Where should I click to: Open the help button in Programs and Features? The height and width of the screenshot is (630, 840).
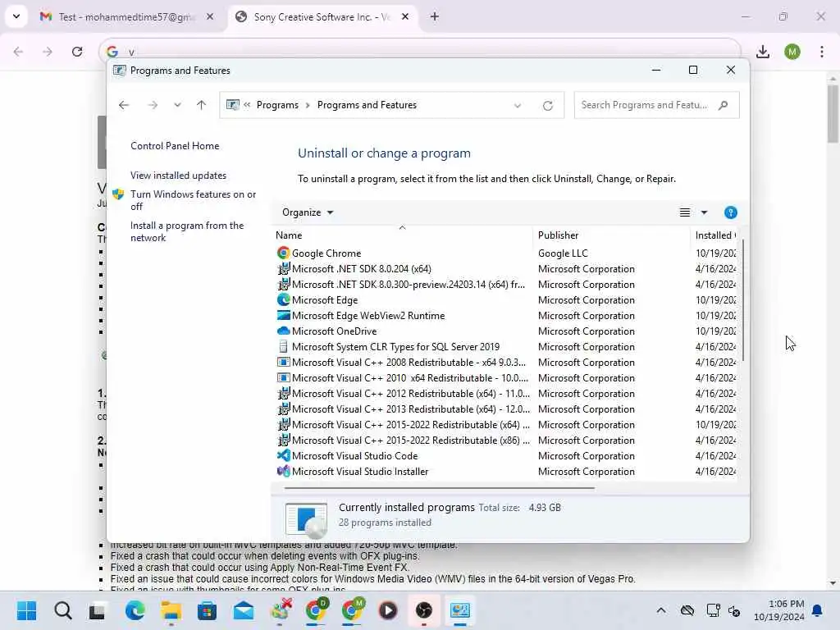(x=730, y=212)
